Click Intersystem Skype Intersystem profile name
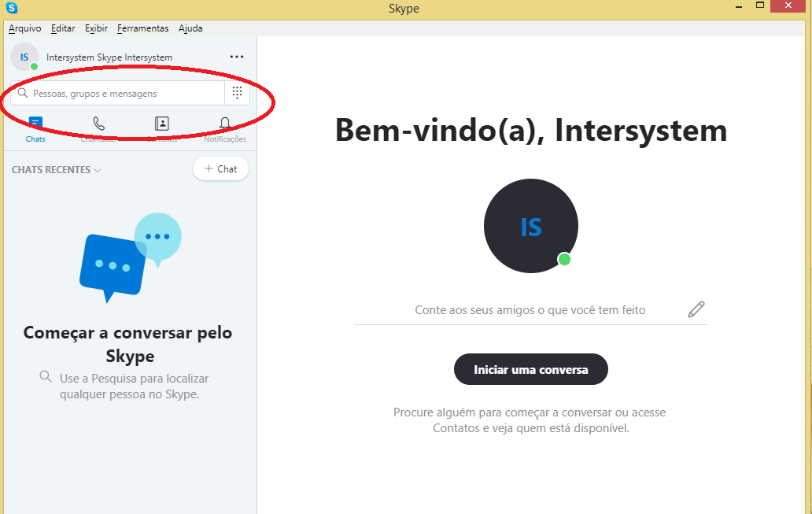 (109, 57)
